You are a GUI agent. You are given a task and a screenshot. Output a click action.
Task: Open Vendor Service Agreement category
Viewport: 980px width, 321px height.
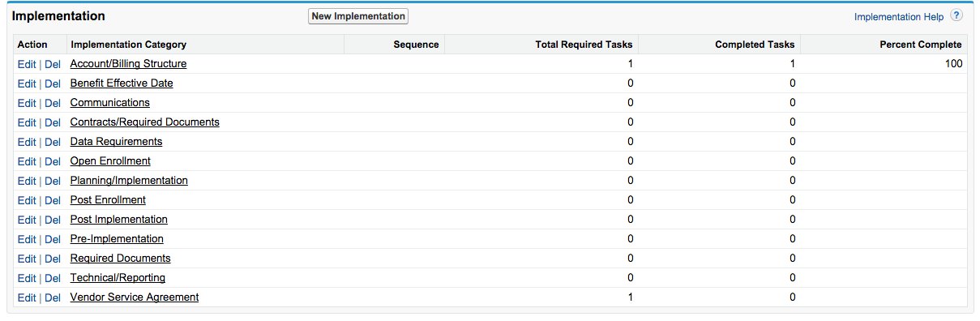coord(135,297)
